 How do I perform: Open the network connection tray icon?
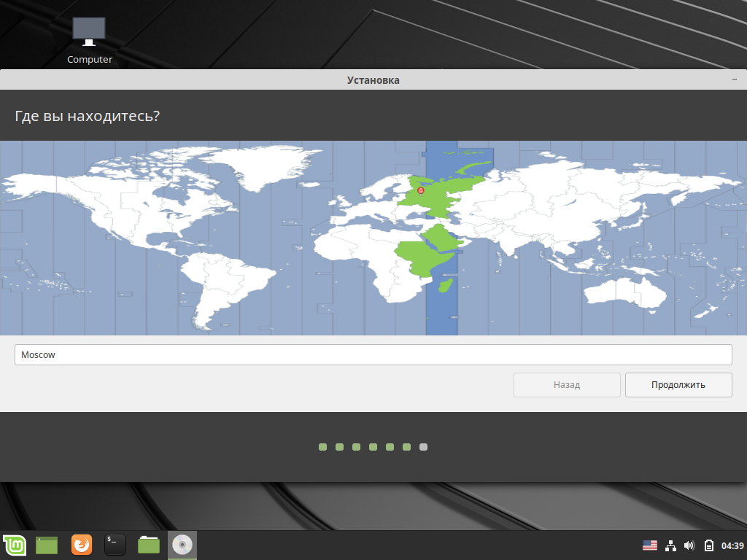[x=671, y=545]
